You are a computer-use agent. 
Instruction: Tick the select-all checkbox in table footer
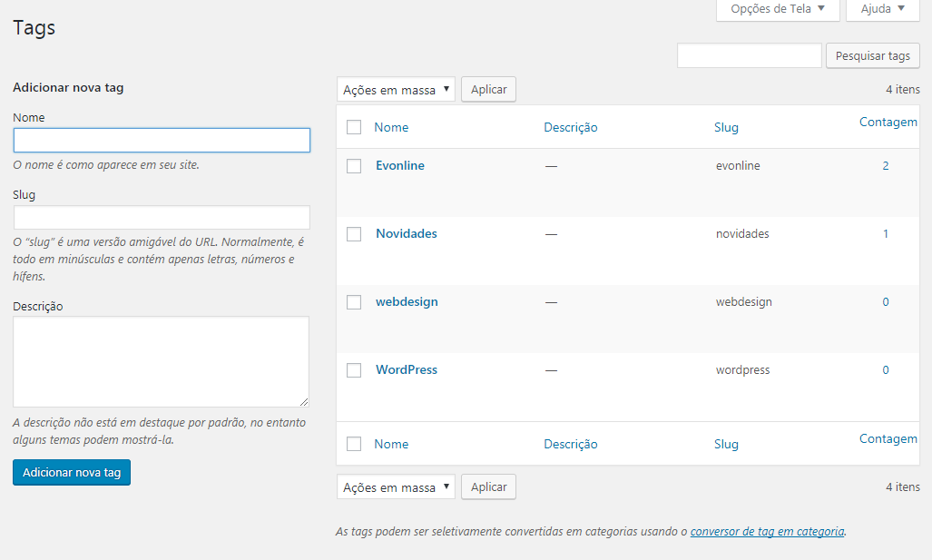(354, 444)
